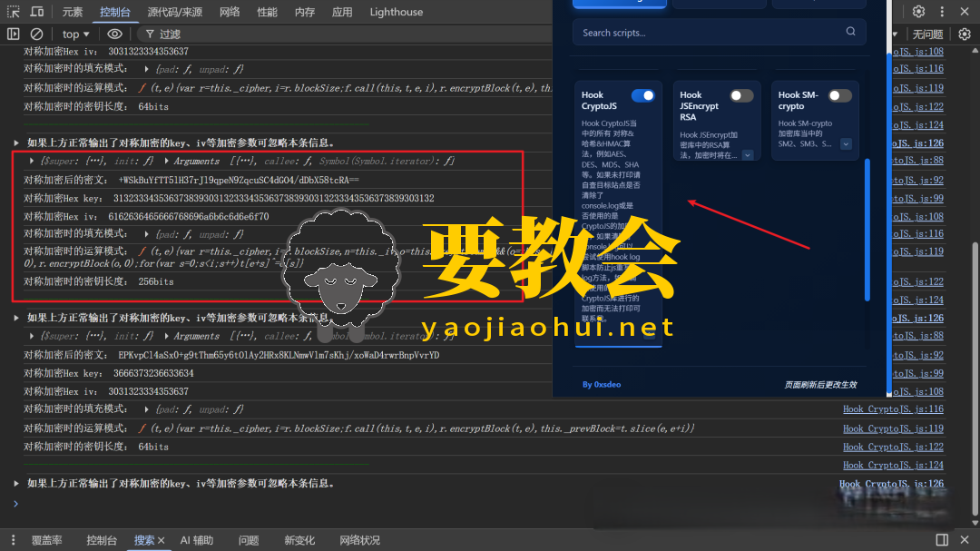Select ciphertext +WSkBuYfTT51H37rJl9qpeN9ZqcuSC4dG04 line
Image resolution: width=980 pixels, height=551 pixels.
pyautogui.click(x=191, y=180)
